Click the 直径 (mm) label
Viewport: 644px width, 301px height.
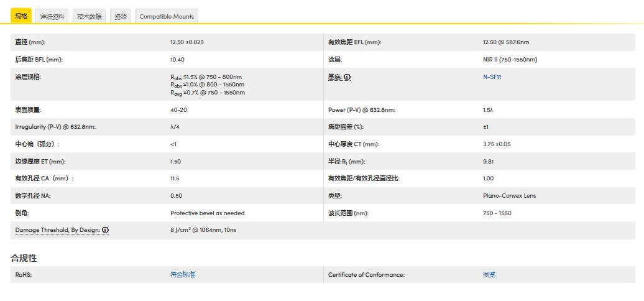[30, 42]
